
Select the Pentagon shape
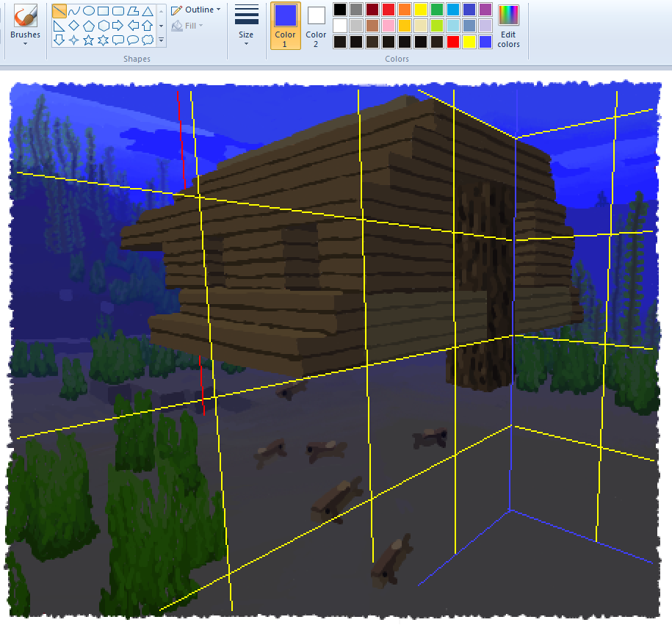pos(88,26)
